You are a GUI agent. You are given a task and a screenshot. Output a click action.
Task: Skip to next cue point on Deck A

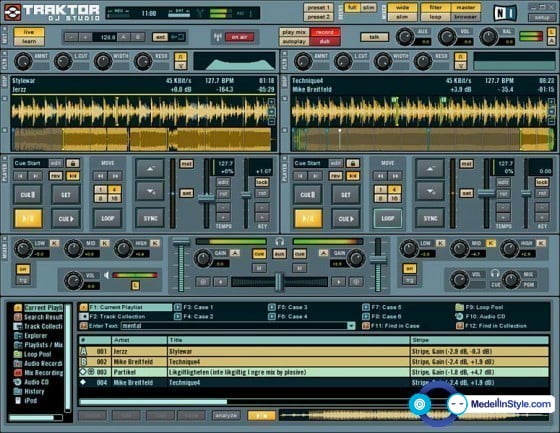click(35, 176)
